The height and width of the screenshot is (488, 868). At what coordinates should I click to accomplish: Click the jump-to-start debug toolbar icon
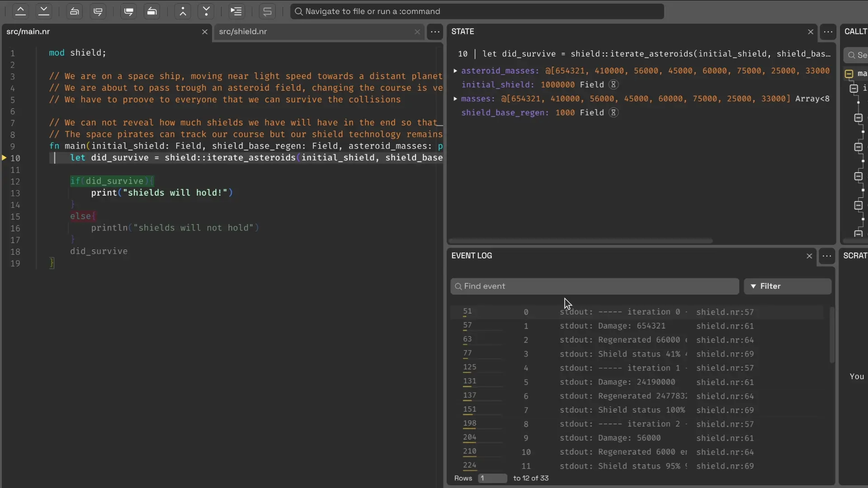click(x=20, y=11)
